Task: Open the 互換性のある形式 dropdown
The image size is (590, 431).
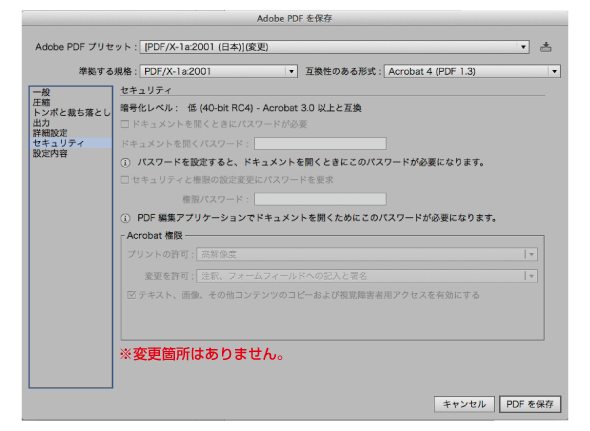Action: point(472,71)
